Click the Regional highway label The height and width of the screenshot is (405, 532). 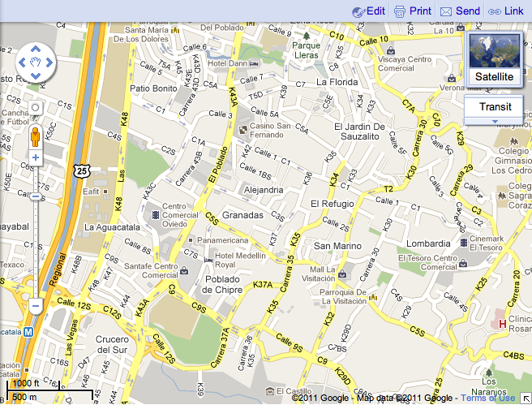click(58, 269)
